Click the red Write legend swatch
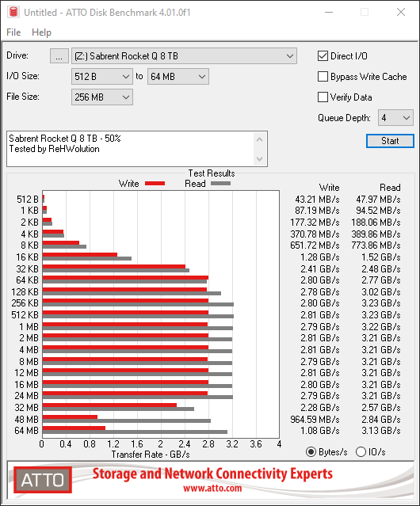This screenshot has height=506, width=420. (155, 183)
